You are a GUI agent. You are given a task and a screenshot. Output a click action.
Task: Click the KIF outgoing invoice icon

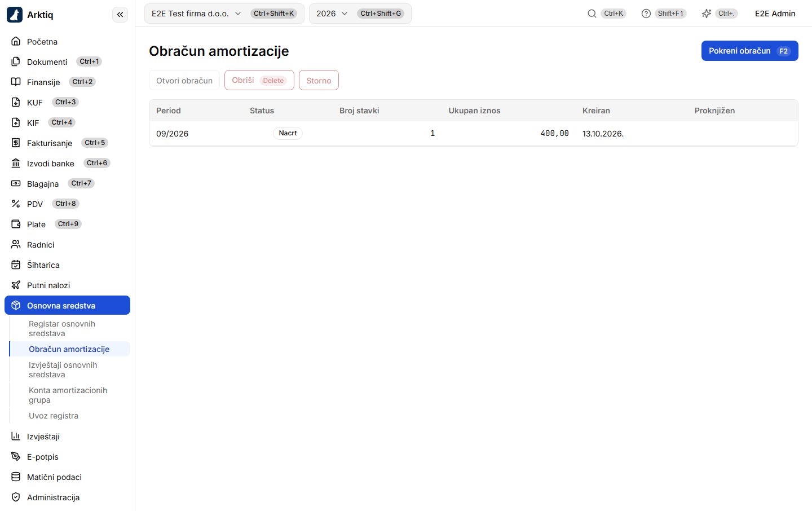16,122
